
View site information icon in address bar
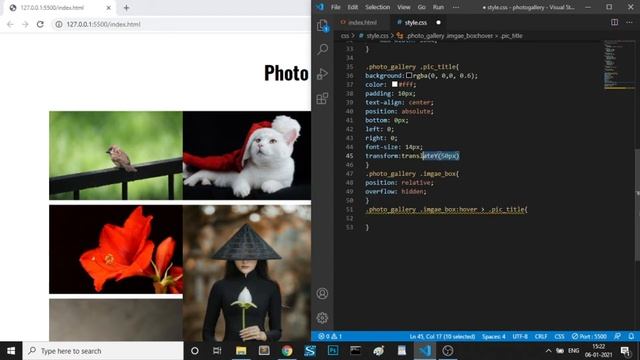(x=59, y=24)
